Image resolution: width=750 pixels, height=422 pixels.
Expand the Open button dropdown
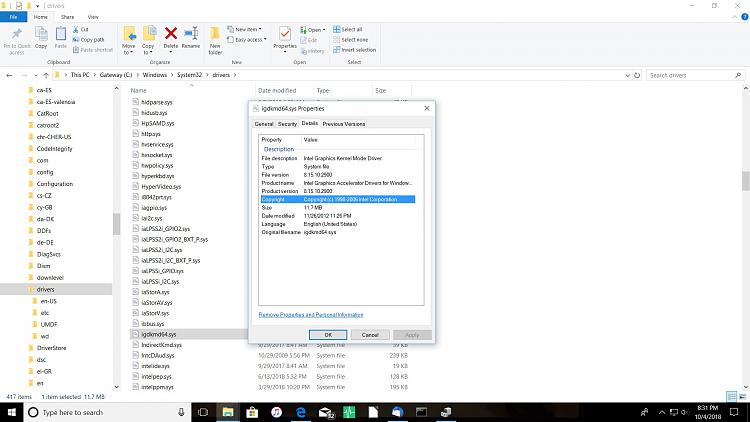[324, 30]
